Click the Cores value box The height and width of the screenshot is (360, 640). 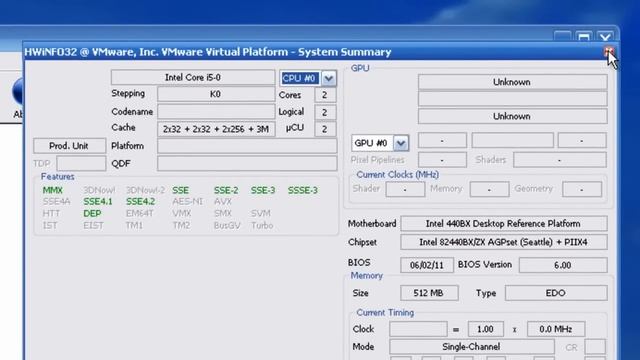[325, 95]
